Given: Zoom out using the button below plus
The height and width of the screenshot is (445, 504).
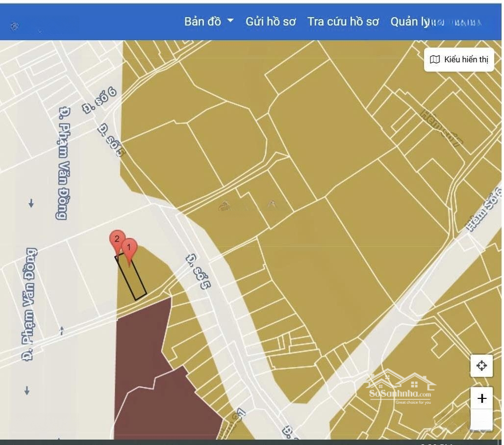Looking at the screenshot, I should (481, 420).
